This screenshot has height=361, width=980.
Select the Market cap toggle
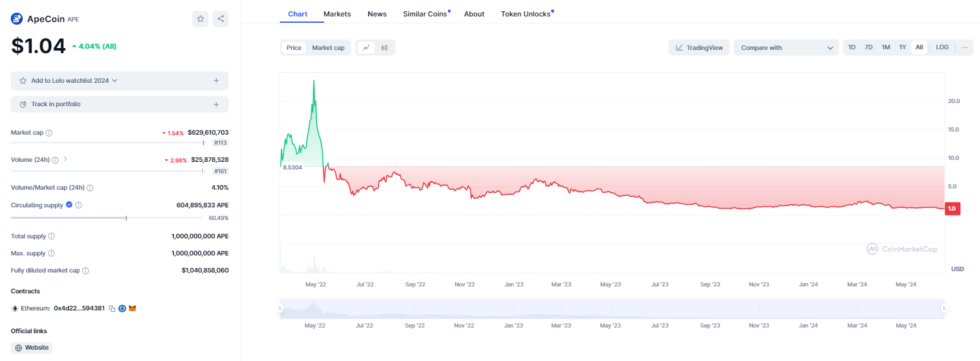point(329,47)
